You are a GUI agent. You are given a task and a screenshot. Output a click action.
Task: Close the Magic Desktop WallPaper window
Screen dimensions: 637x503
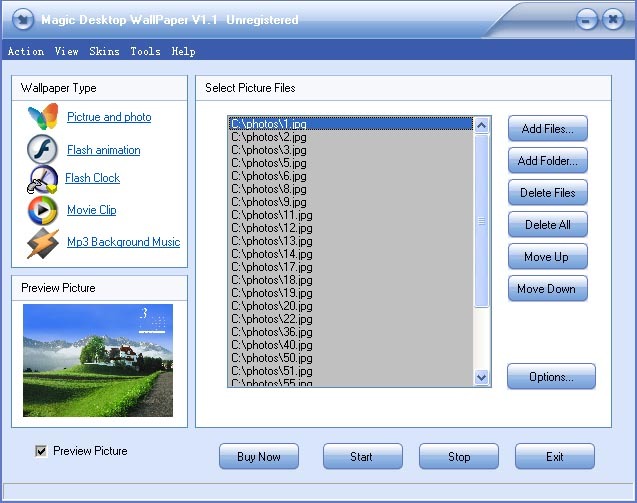click(x=613, y=20)
